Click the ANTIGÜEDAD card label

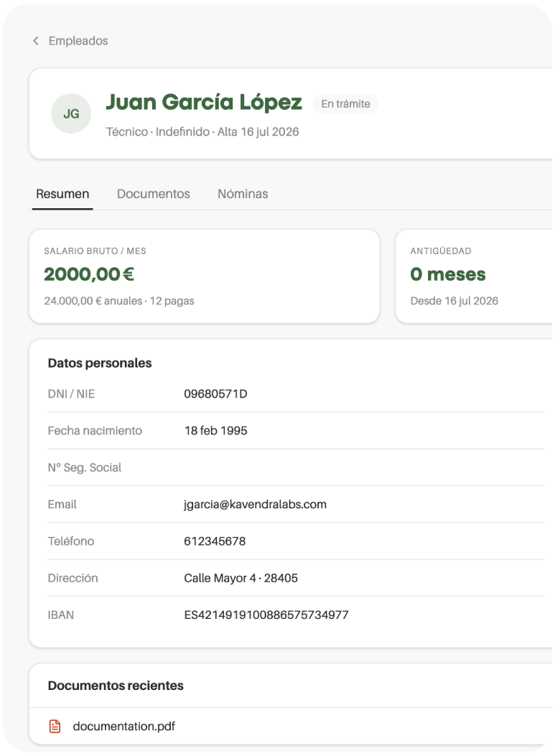441,251
